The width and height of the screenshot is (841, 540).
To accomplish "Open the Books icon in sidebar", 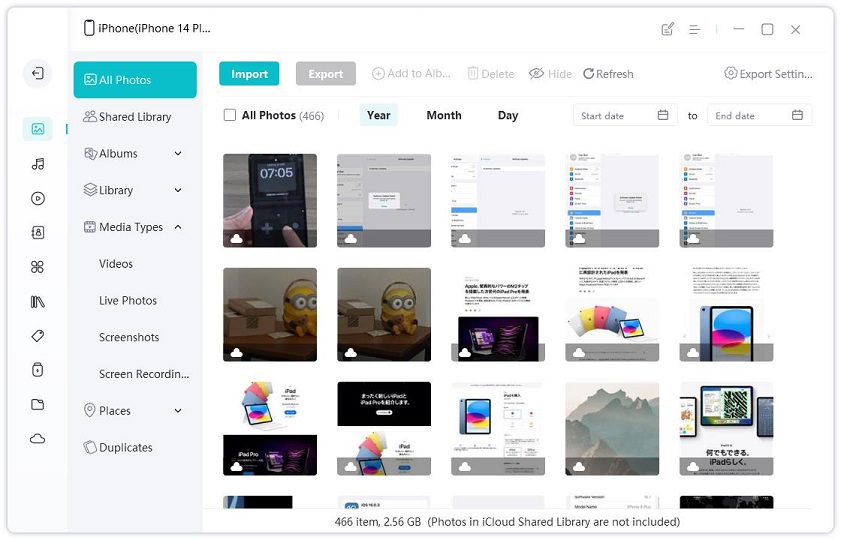I will tap(38, 302).
